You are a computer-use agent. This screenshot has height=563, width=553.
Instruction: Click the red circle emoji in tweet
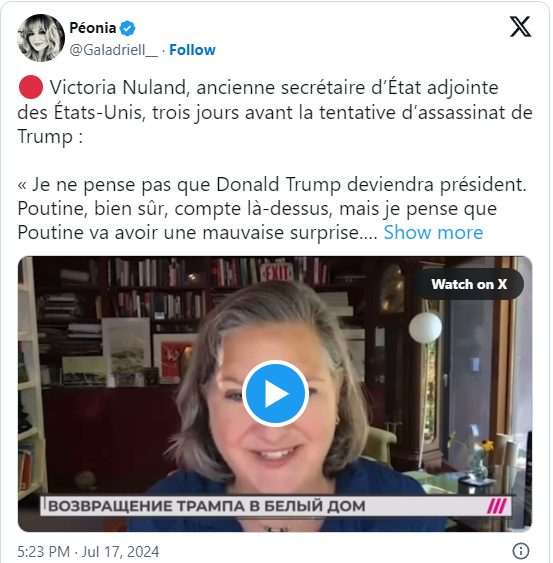pos(31,87)
